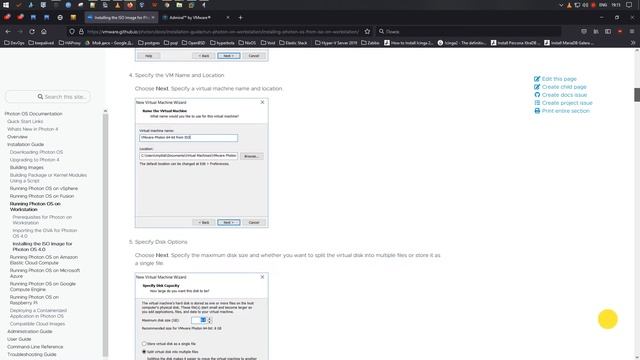
Task: Open the Hyper-V Server 2019 bookmarks folder
Action: tap(336, 42)
